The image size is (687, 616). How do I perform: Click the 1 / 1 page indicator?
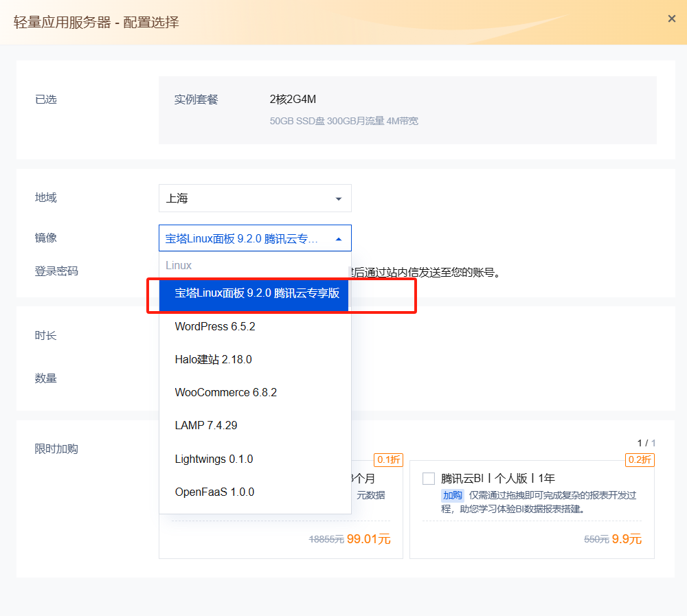(646, 443)
